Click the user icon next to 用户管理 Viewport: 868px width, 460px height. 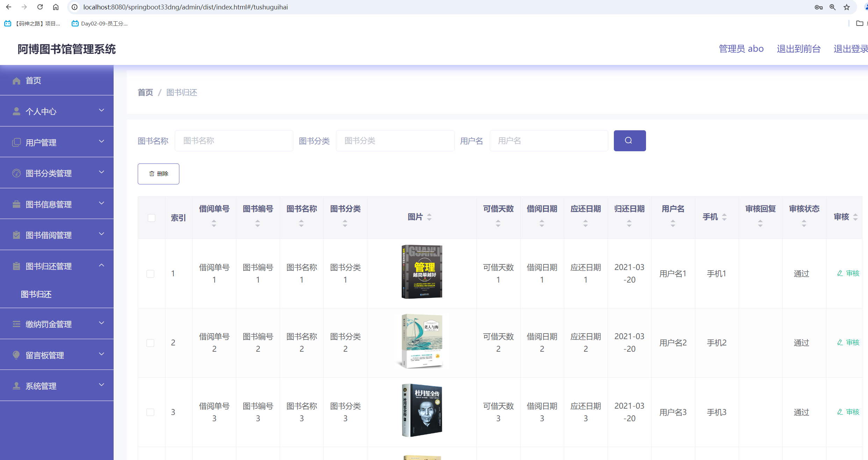[16, 142]
